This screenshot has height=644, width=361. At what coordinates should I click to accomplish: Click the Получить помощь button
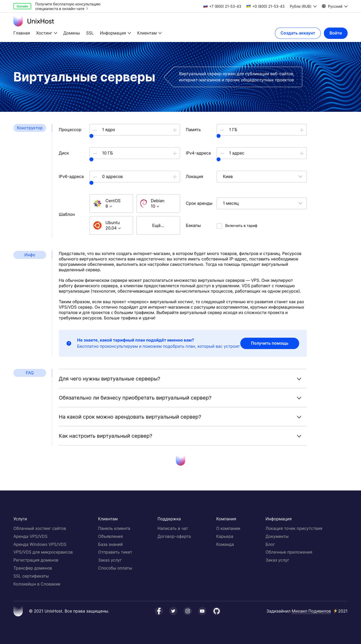(269, 344)
